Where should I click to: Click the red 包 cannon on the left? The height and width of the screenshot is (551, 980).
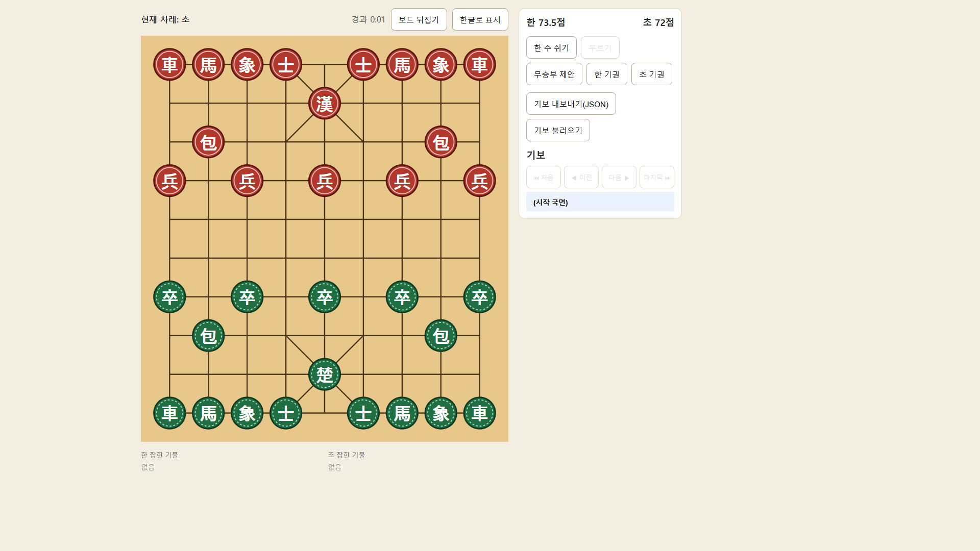208,142
